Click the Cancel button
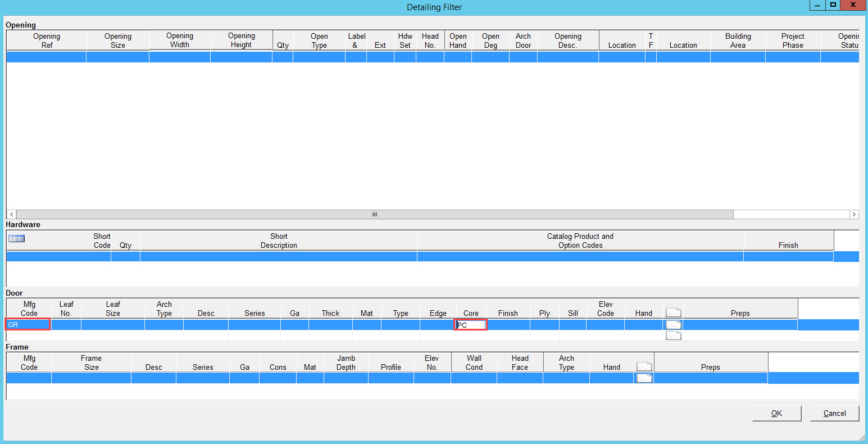 click(834, 413)
